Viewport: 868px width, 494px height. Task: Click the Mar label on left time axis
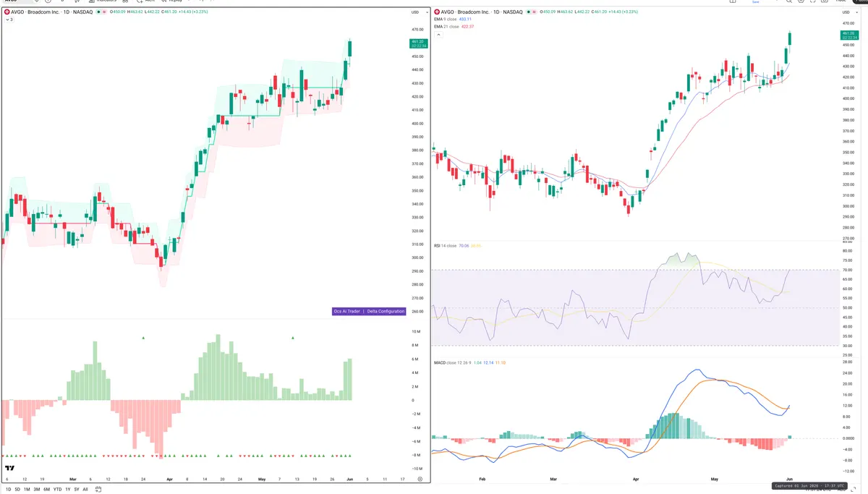pos(72,479)
